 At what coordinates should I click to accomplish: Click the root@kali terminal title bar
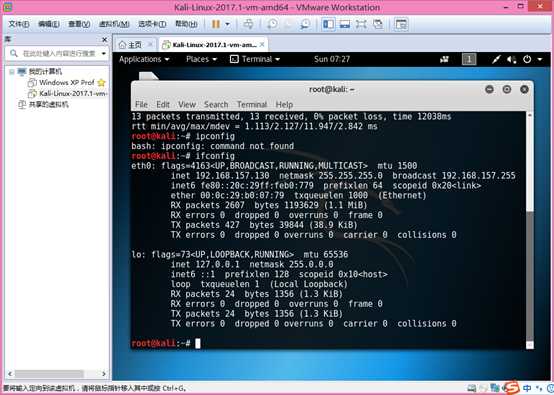331,89
